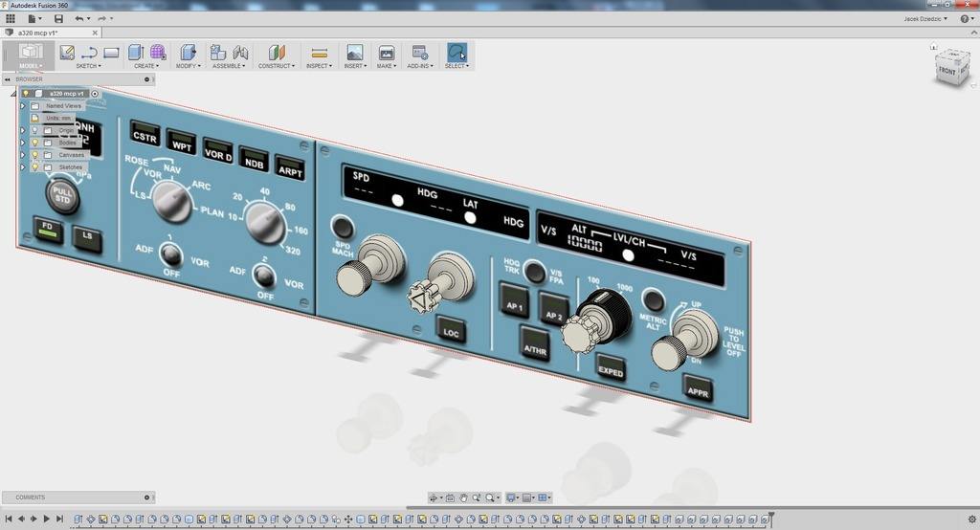Select the Create Sketch tool
Viewport: 980px width, 530px height.
pyautogui.click(x=67, y=52)
